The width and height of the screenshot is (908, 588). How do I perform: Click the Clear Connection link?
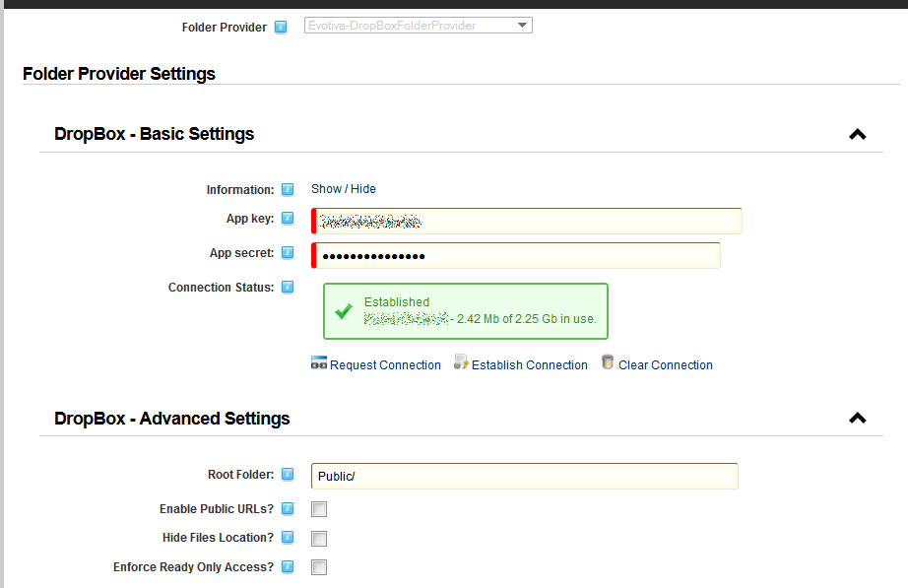(x=666, y=365)
